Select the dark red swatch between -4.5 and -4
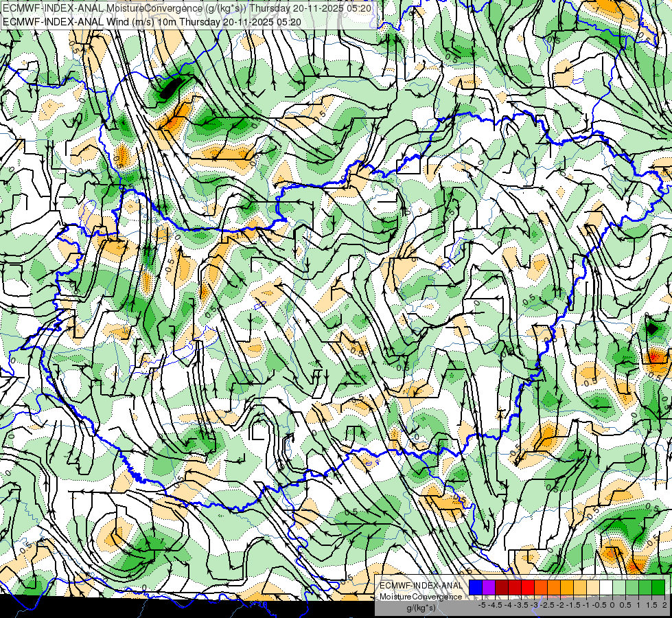The height and width of the screenshot is (618, 672). pyautogui.click(x=502, y=587)
